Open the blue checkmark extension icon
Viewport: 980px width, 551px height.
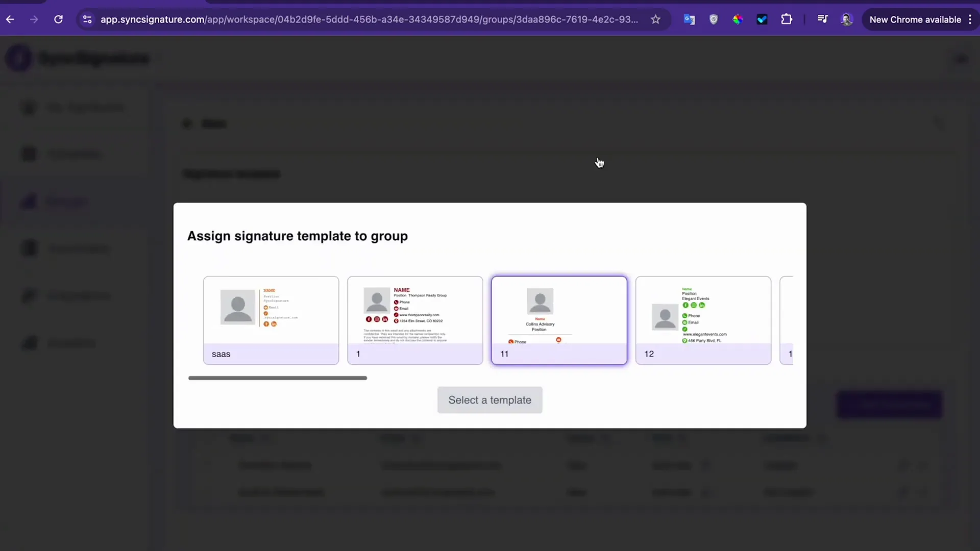pos(762,19)
